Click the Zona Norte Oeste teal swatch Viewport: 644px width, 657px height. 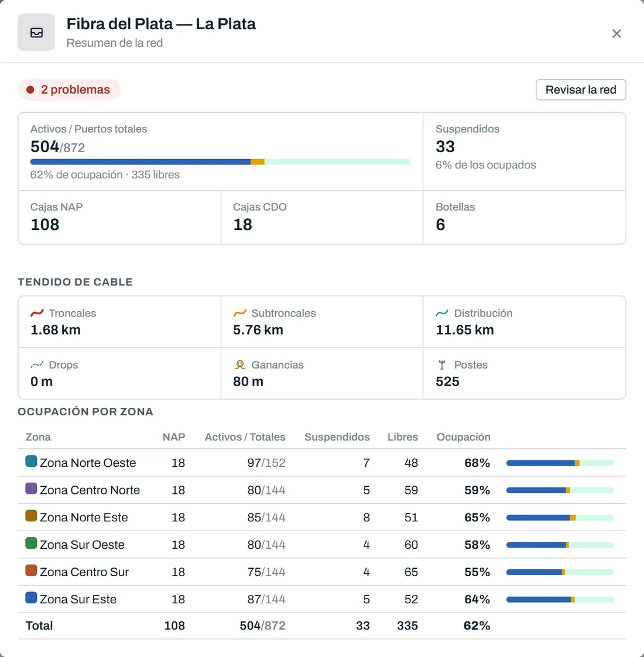pyautogui.click(x=31, y=462)
